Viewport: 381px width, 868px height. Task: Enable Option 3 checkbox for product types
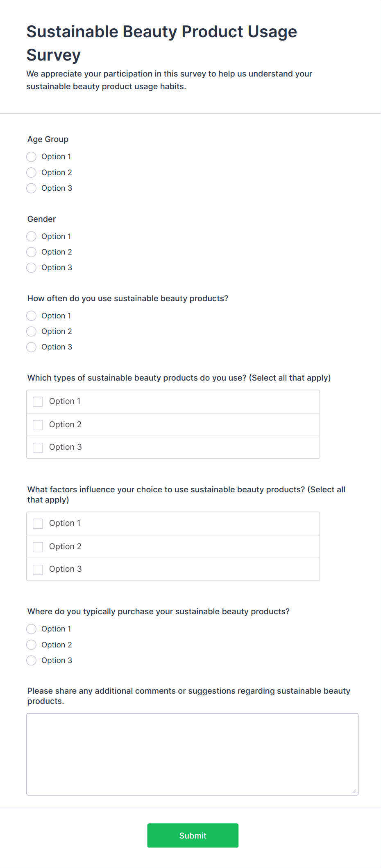click(x=38, y=447)
